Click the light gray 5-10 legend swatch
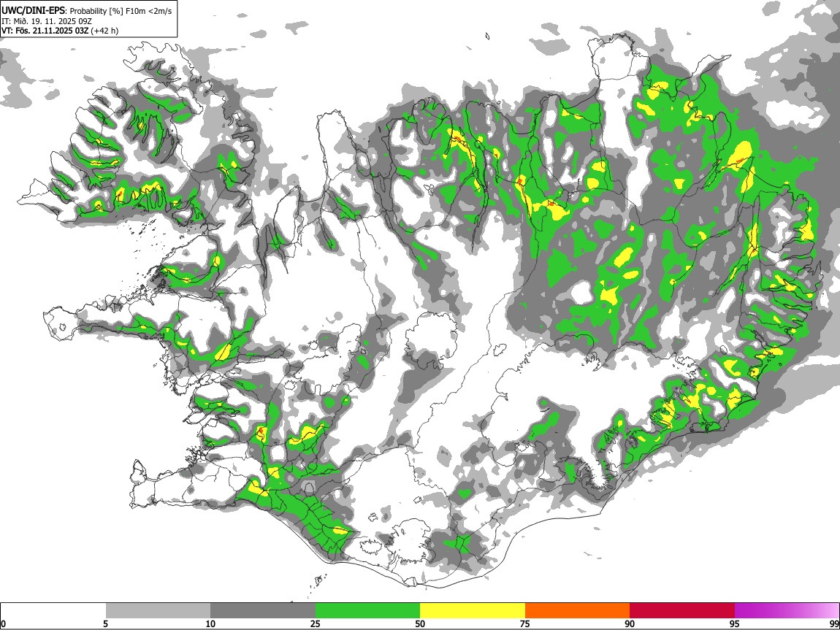This screenshot has height=630, width=840. click(x=158, y=610)
